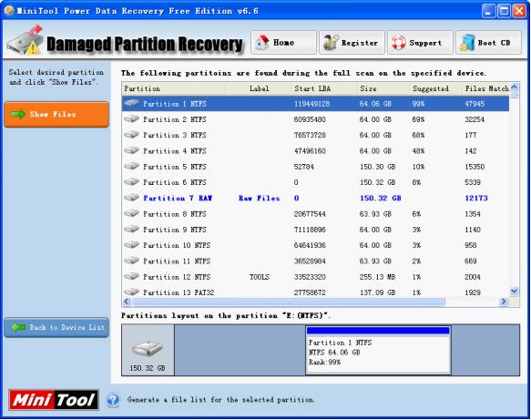Click the Boot CD button

[488, 43]
